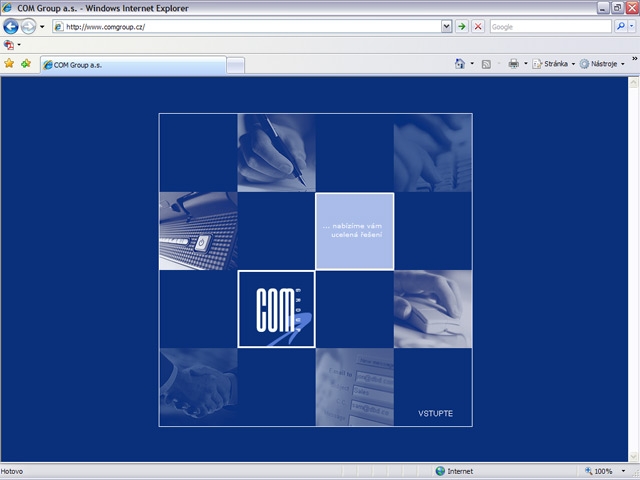Click the Google search box
The width and height of the screenshot is (640, 480).
point(550,27)
